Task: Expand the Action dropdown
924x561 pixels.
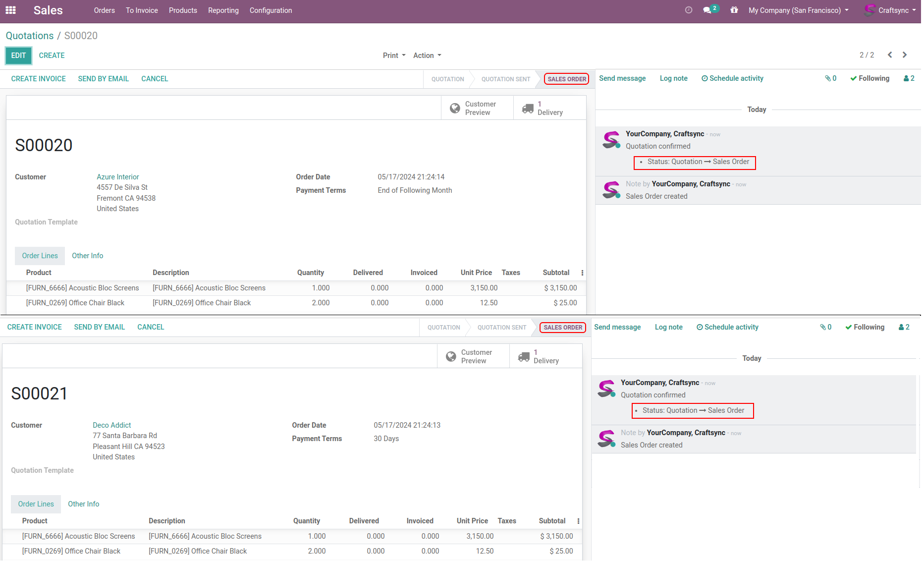Action: tap(427, 56)
